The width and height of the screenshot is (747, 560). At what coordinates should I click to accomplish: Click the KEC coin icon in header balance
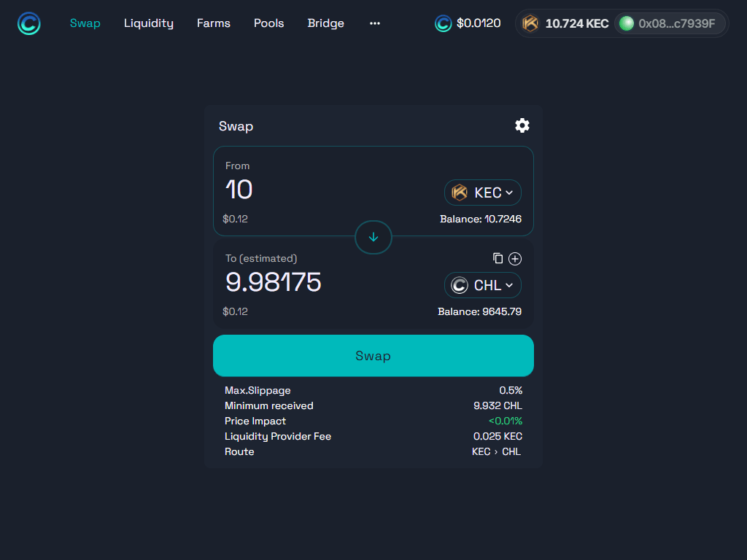pos(530,23)
